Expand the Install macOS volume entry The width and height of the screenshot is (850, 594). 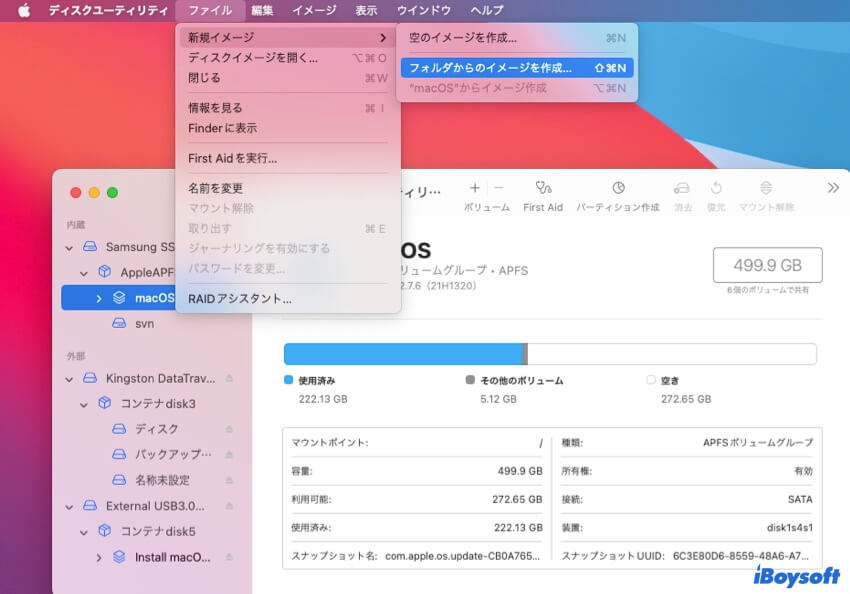(x=99, y=557)
